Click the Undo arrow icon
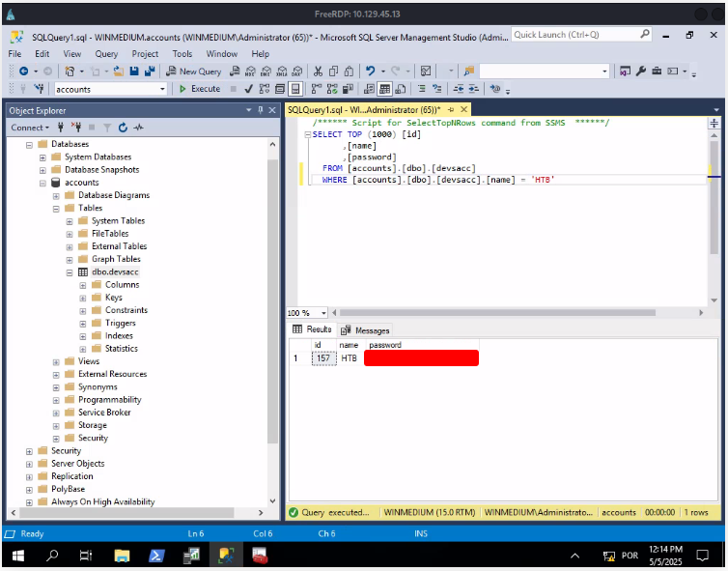The width and height of the screenshot is (728, 571). [x=370, y=71]
